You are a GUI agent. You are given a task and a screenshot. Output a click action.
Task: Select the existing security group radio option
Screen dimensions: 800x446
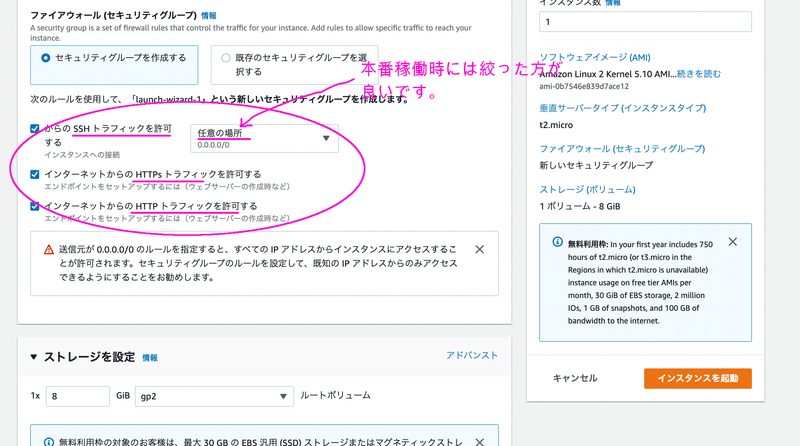(226, 58)
